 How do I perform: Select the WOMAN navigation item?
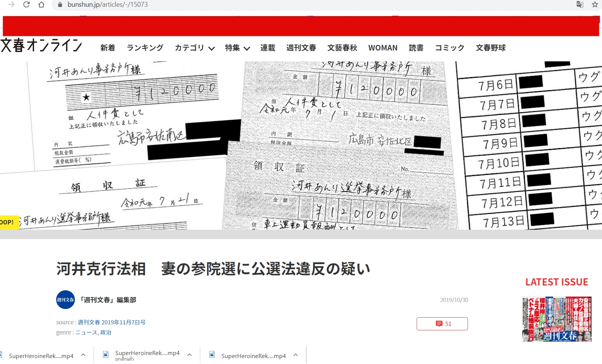pyautogui.click(x=383, y=48)
